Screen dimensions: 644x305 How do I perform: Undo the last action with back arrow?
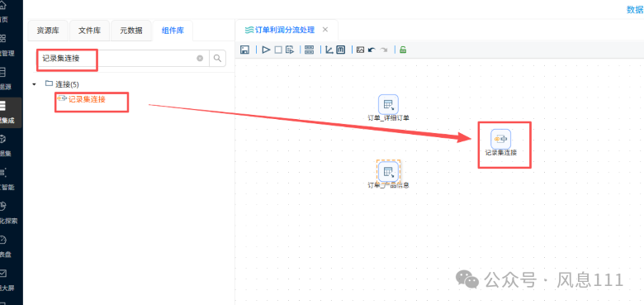coord(372,50)
